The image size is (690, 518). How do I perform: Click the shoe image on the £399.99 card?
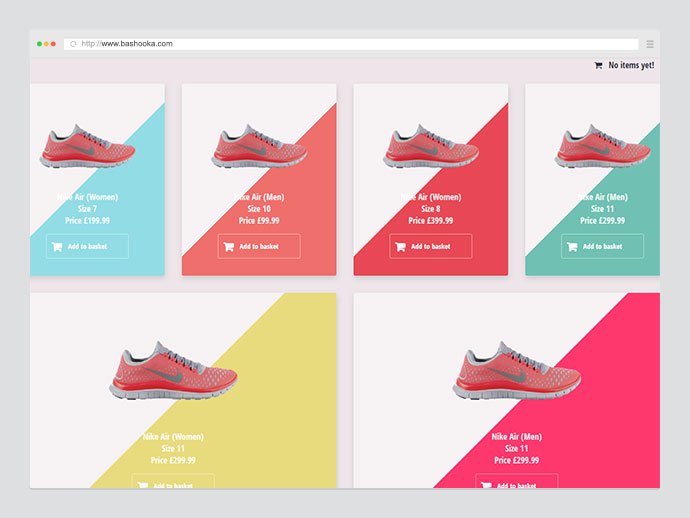(x=430, y=147)
